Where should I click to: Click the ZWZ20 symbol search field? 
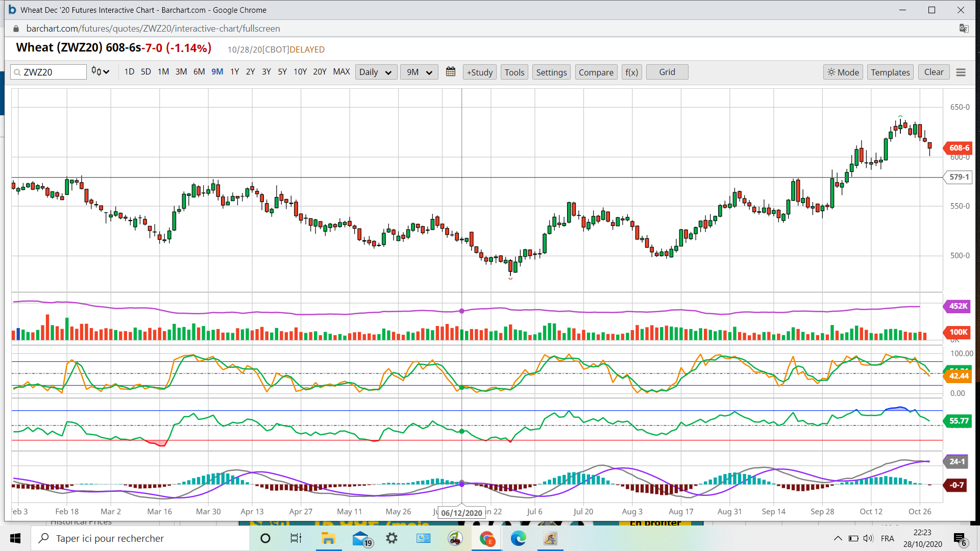(x=51, y=72)
